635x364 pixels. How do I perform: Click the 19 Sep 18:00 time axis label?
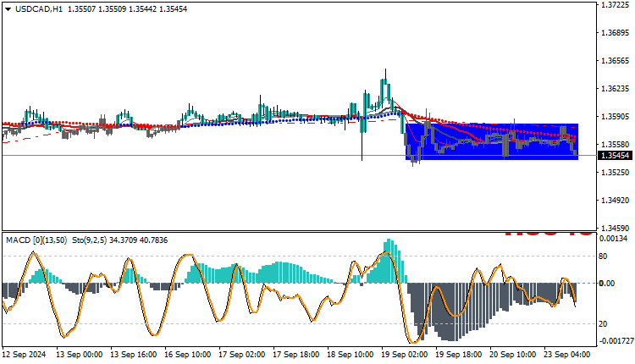click(x=459, y=355)
